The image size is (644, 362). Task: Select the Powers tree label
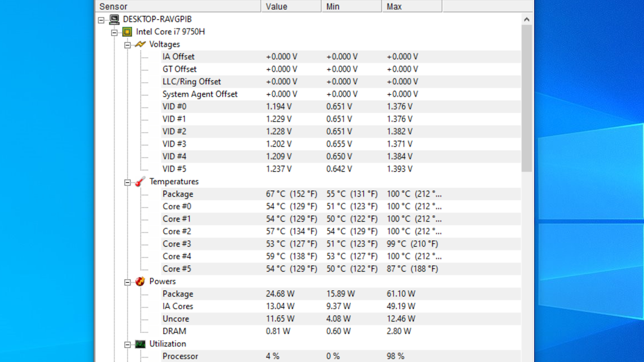pyautogui.click(x=163, y=281)
